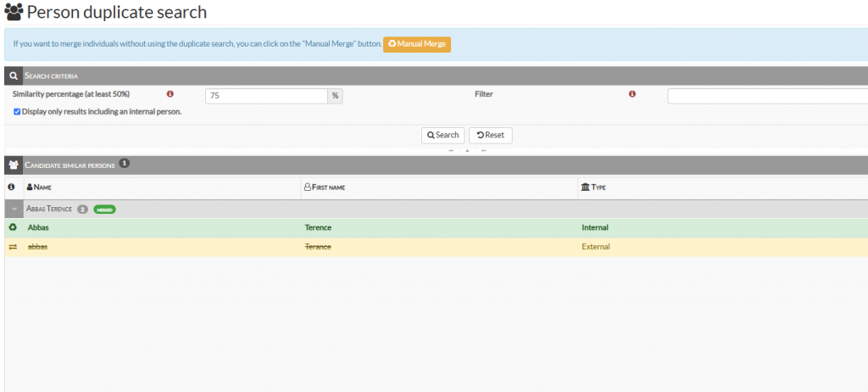The height and width of the screenshot is (392, 868).
Task: Click the Filter text field
Action: point(766,96)
